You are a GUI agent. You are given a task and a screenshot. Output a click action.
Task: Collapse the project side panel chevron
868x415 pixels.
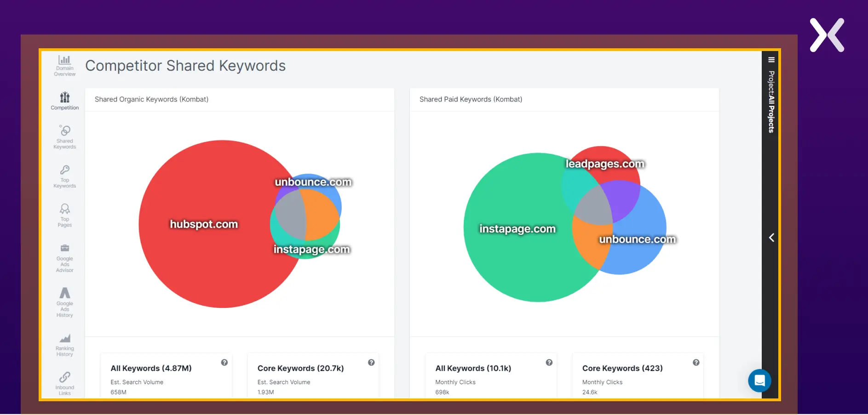pyautogui.click(x=771, y=238)
